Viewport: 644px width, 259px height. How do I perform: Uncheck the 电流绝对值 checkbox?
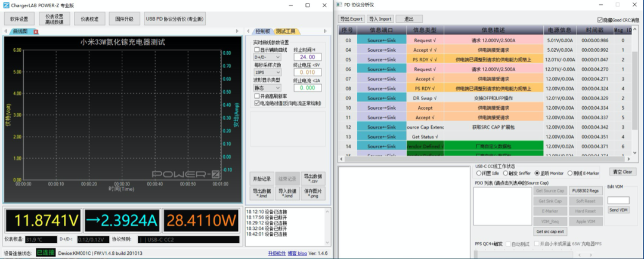click(x=256, y=103)
